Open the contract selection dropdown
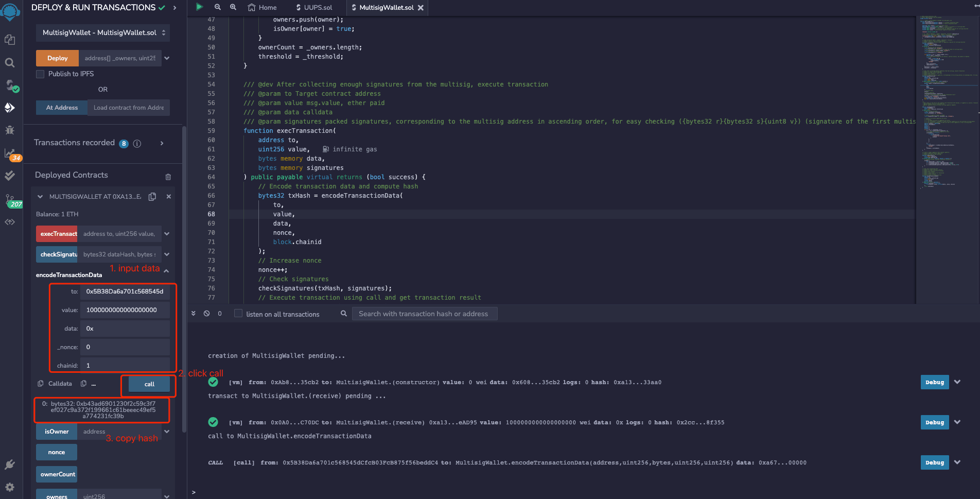The image size is (980, 499). [103, 32]
